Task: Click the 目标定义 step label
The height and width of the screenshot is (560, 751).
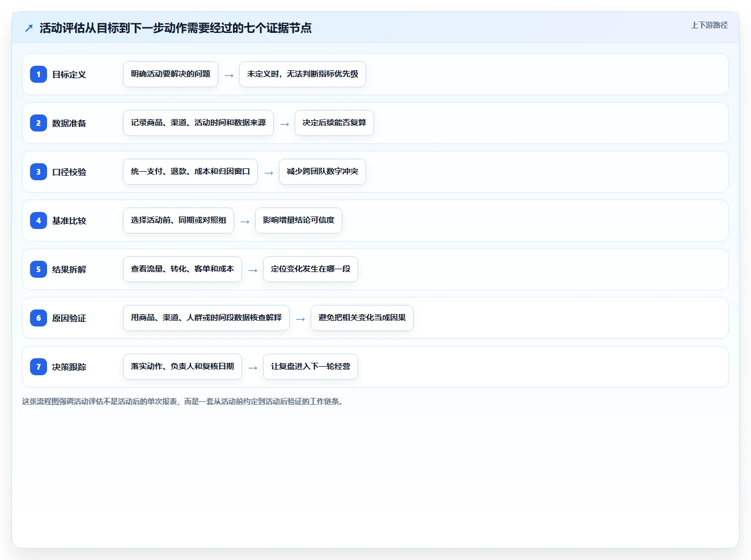Action: 69,74
